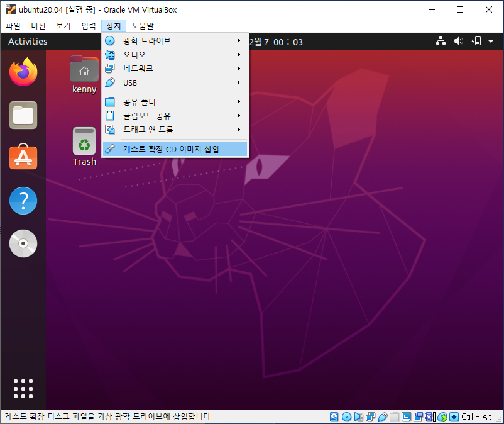
Task: Click the CPU virtualization status icon
Action: [430, 417]
